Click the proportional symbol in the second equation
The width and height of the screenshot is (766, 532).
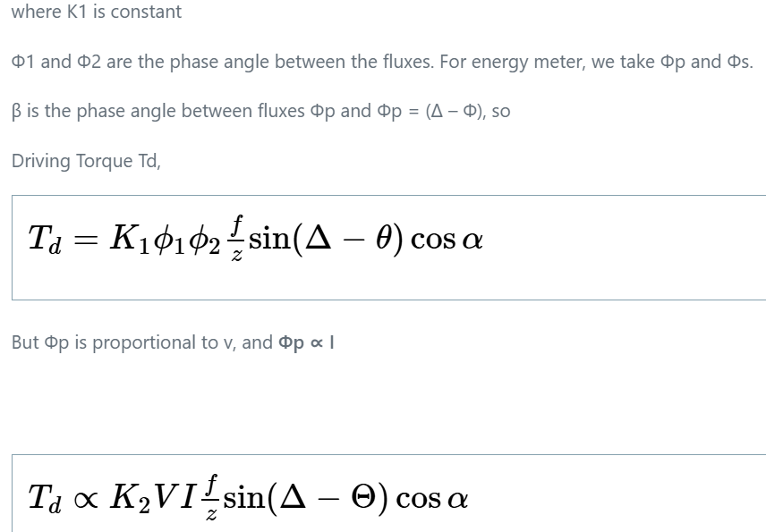86,499
